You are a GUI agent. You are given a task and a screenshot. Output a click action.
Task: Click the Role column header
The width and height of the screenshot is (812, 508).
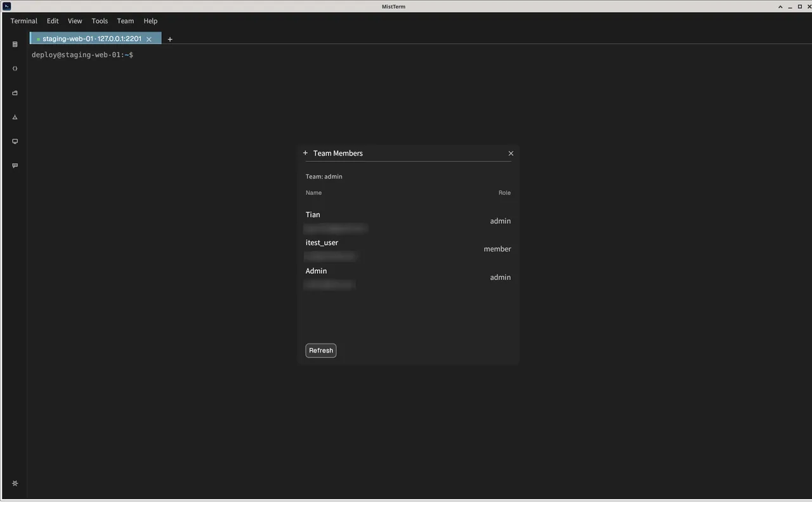coord(504,192)
